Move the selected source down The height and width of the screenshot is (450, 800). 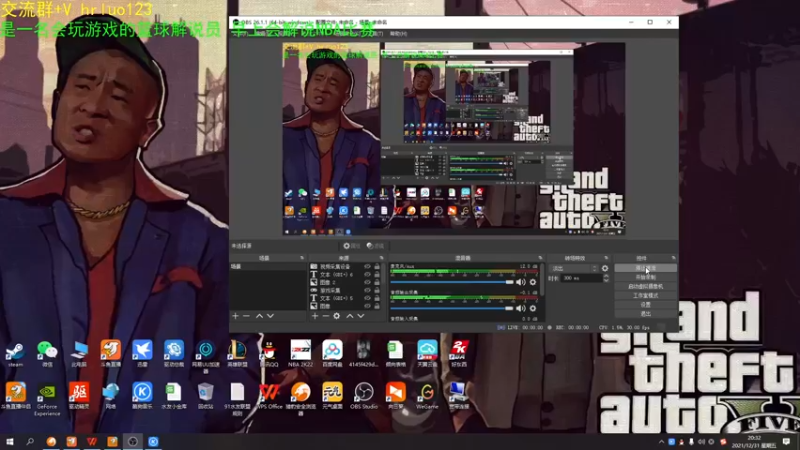pyautogui.click(x=361, y=316)
